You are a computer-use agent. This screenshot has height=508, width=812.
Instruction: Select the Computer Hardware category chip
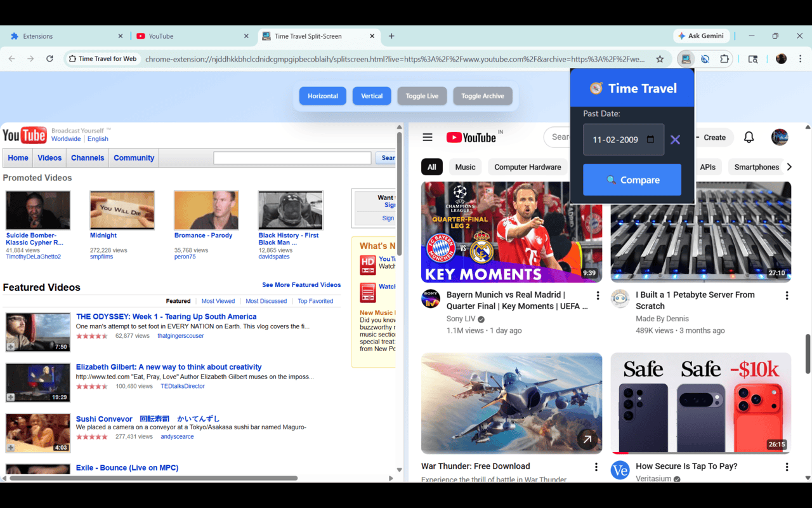(x=528, y=167)
